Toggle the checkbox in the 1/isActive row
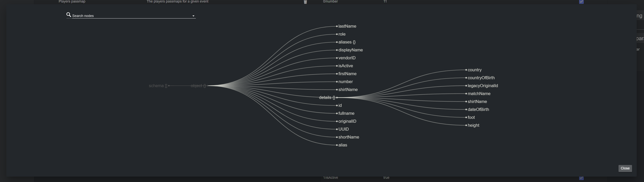Screen dimensions: 644x182 coord(581,178)
